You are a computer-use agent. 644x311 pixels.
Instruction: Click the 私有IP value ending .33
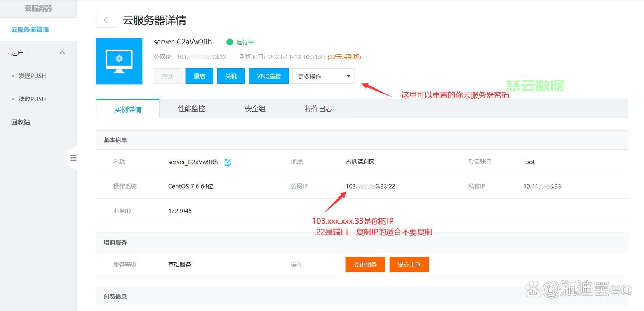point(542,186)
